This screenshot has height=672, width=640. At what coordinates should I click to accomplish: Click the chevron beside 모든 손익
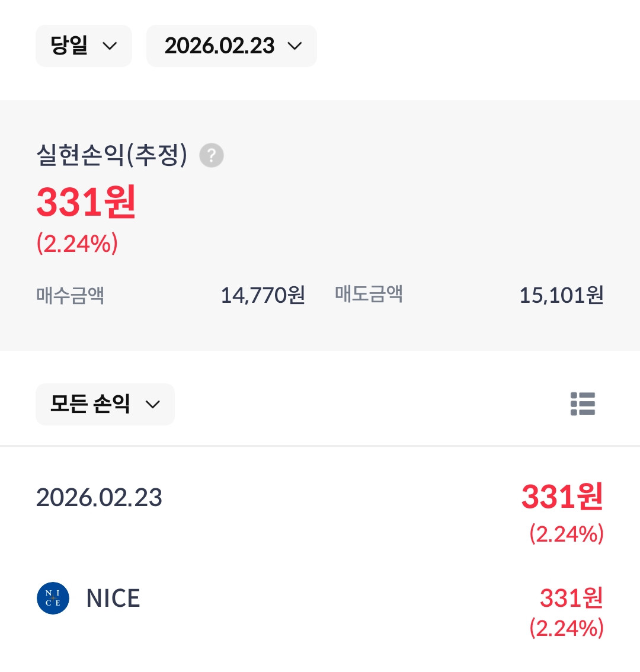tap(153, 405)
